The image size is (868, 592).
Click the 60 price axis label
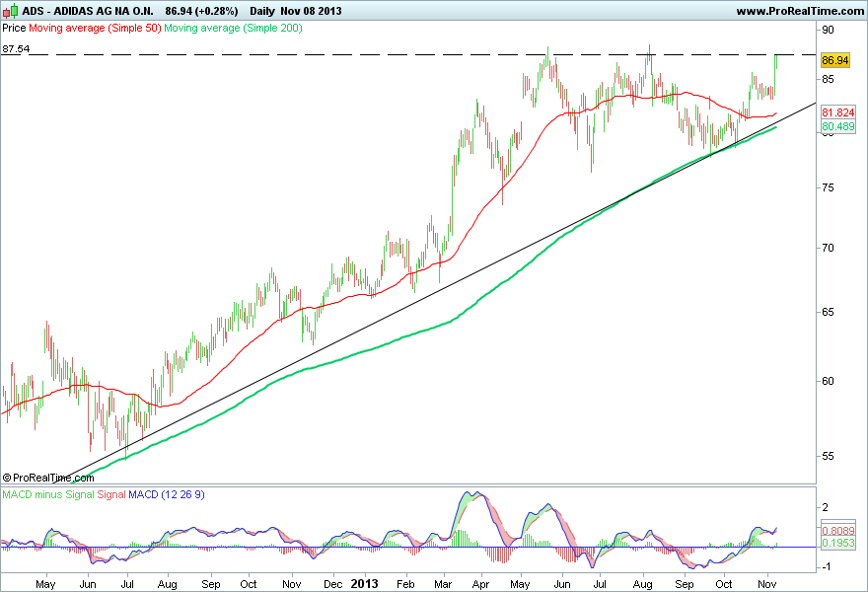pos(829,381)
